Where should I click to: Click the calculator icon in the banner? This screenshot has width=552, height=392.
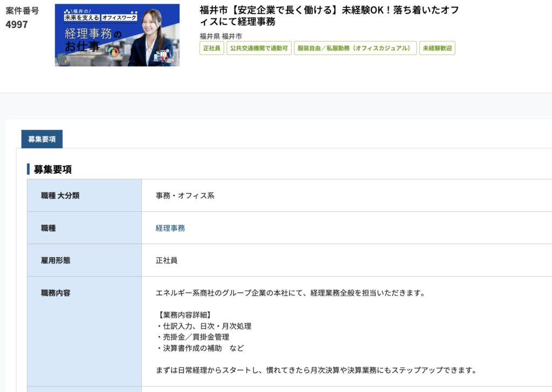pos(62,59)
